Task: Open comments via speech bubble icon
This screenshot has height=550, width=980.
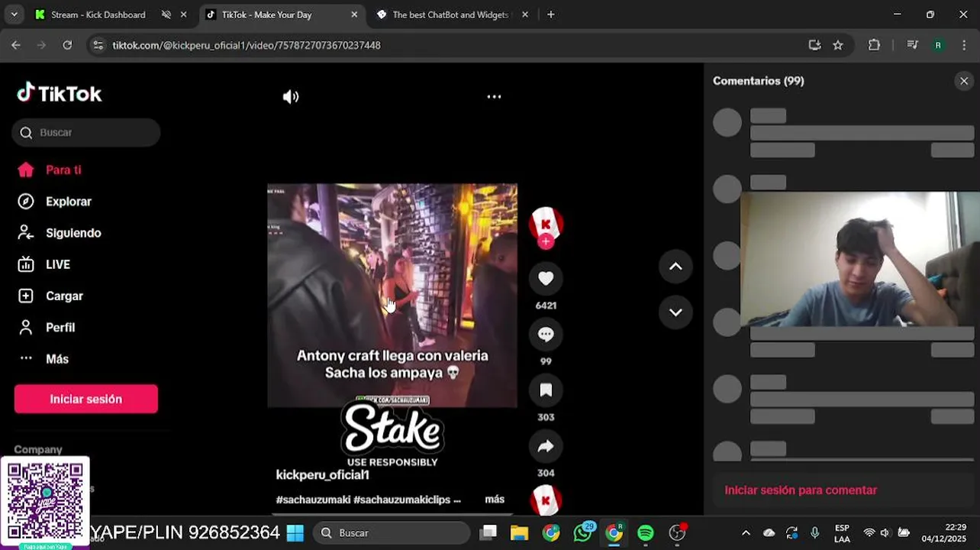Action: pyautogui.click(x=546, y=335)
